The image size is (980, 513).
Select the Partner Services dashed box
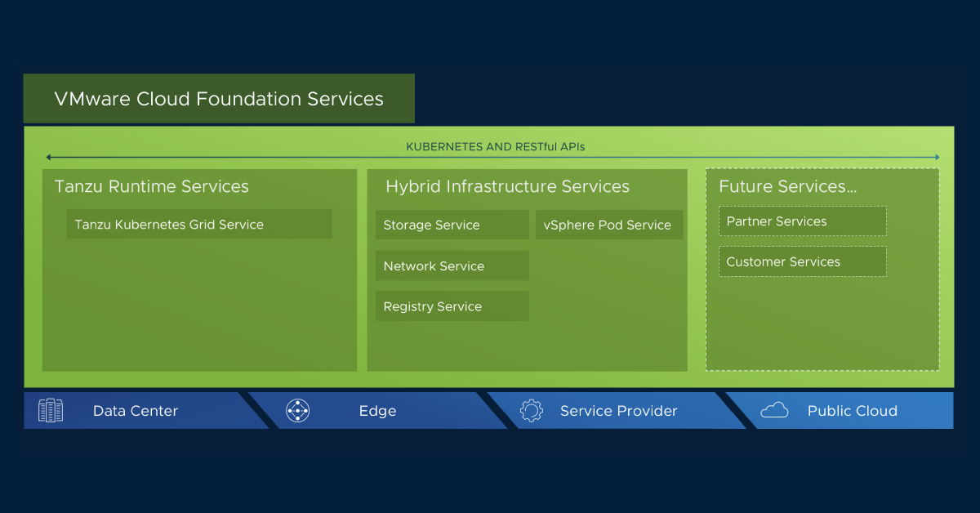coord(803,221)
